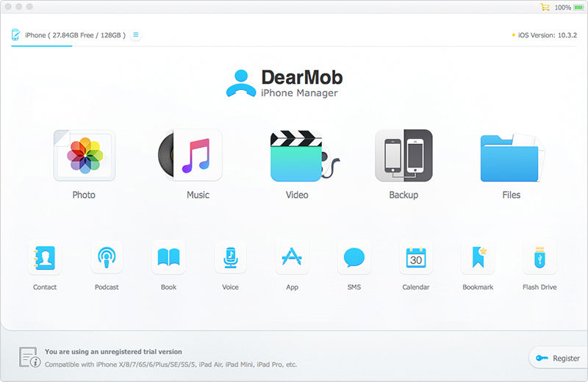
Task: Open the Book icon
Action: point(169,258)
